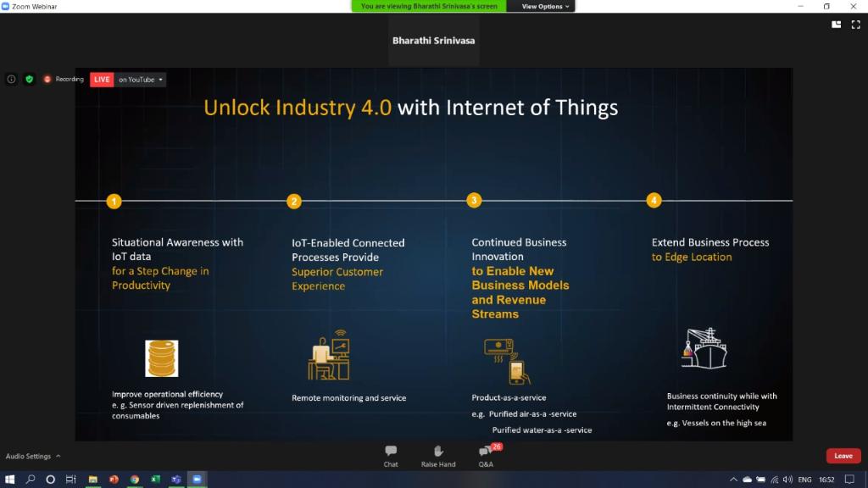Image resolution: width=868 pixels, height=488 pixels.
Task: Open the Windows Start menu
Action: point(9,480)
